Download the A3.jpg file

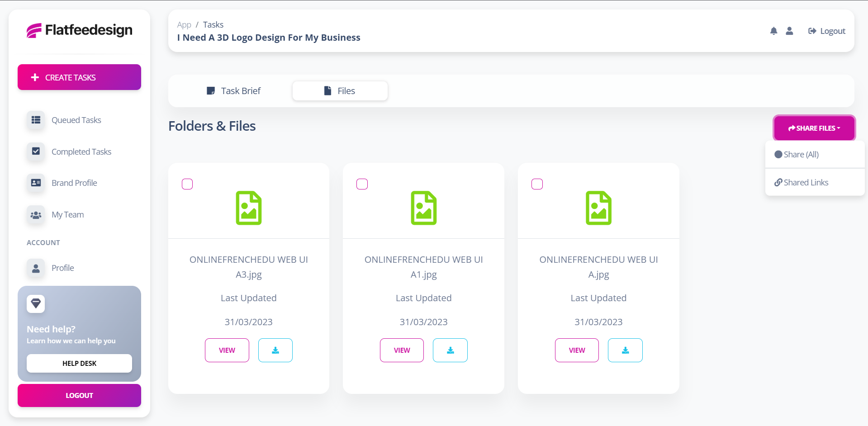[x=275, y=350]
